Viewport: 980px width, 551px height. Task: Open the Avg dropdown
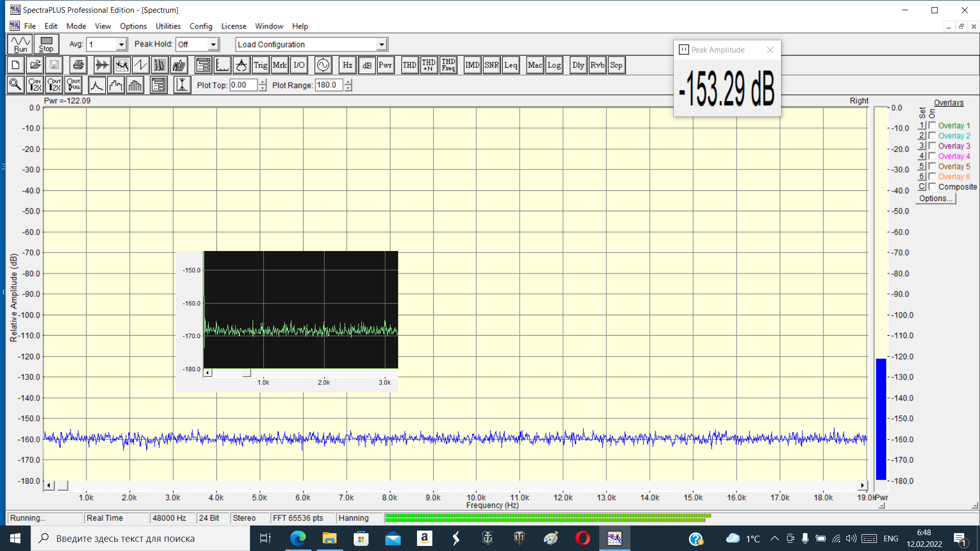pos(121,45)
